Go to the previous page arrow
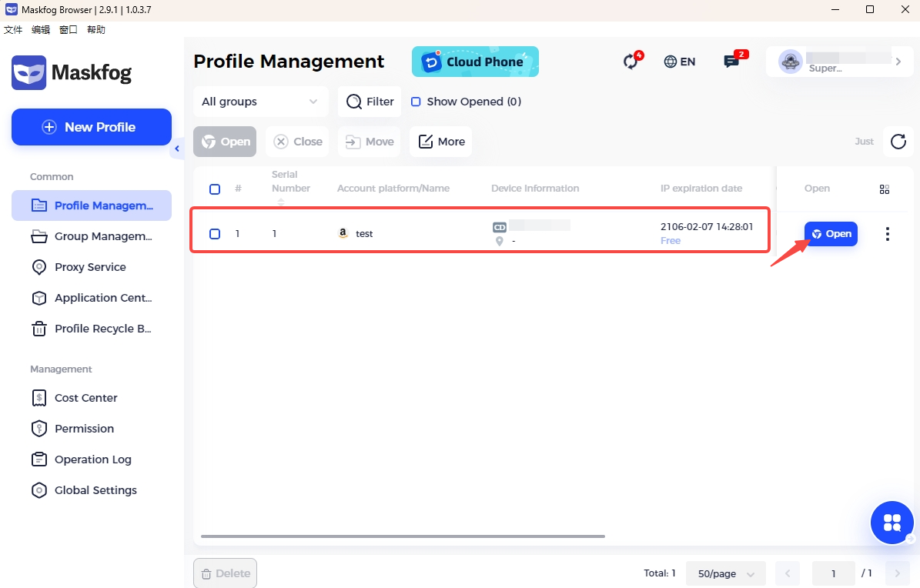This screenshot has width=920, height=588. coord(788,573)
